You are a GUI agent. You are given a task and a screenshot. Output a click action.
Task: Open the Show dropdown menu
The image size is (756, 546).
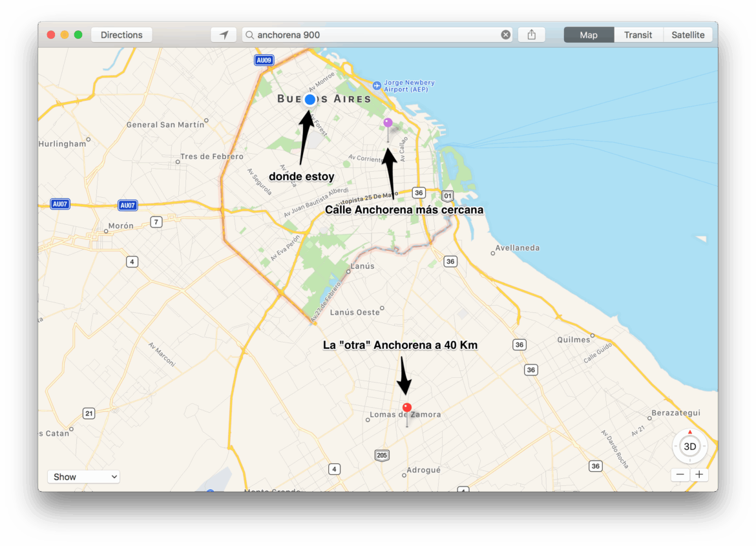pyautogui.click(x=83, y=476)
